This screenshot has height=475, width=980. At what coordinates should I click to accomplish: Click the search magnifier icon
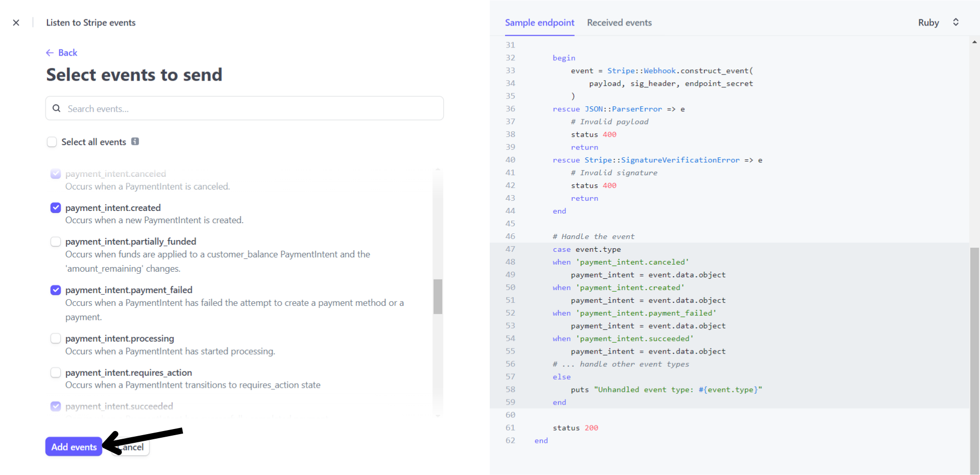(57, 108)
